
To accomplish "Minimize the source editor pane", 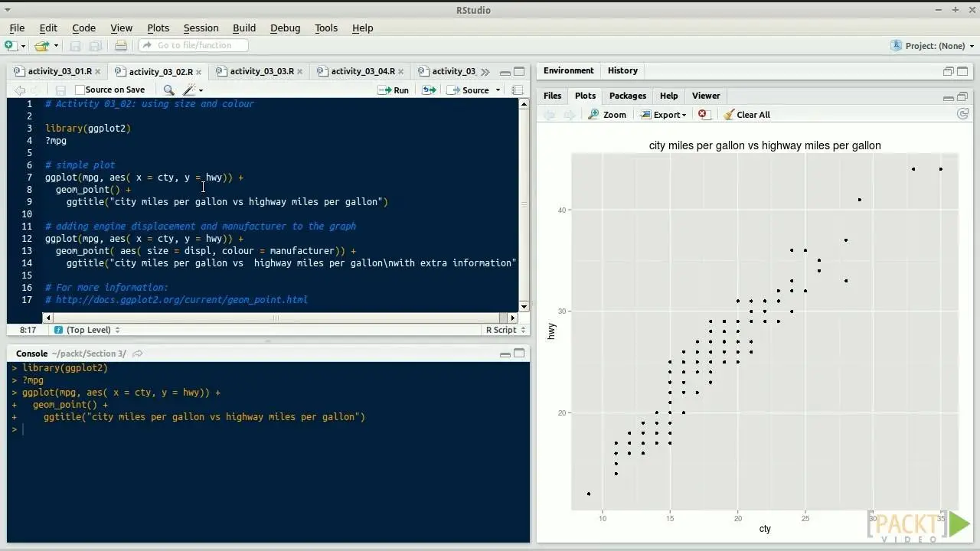I will click(x=505, y=72).
